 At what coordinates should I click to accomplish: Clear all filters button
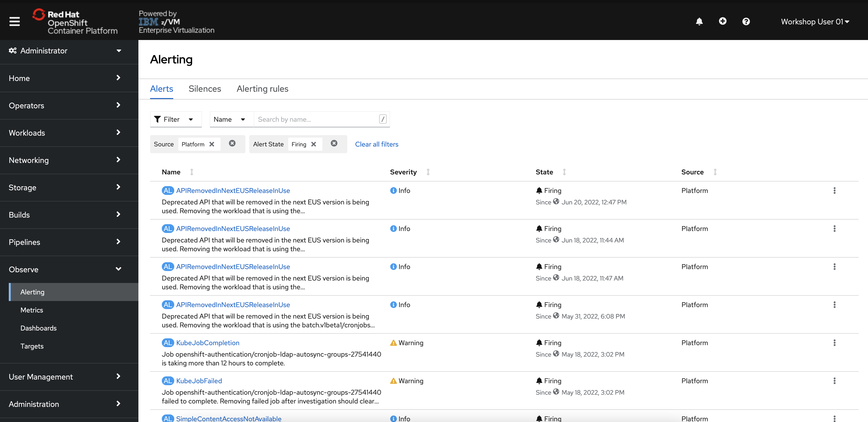[377, 145]
